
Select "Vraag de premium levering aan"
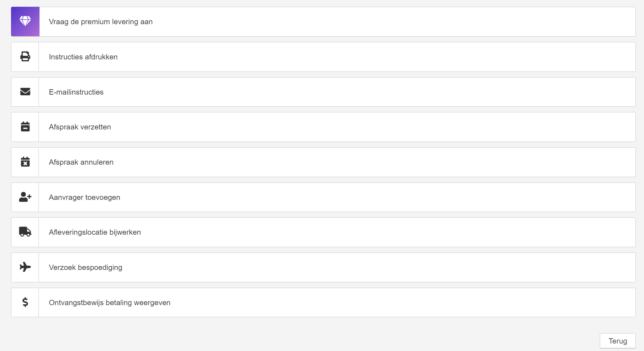coord(101,22)
